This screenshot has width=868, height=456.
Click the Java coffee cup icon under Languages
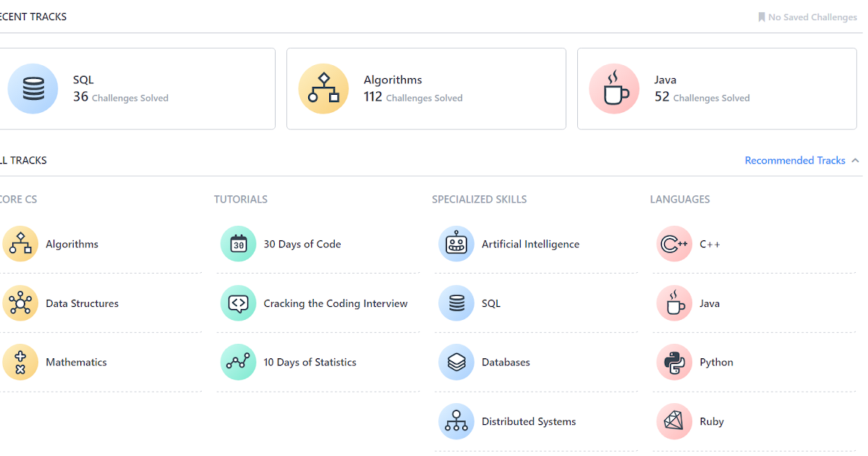tap(674, 303)
